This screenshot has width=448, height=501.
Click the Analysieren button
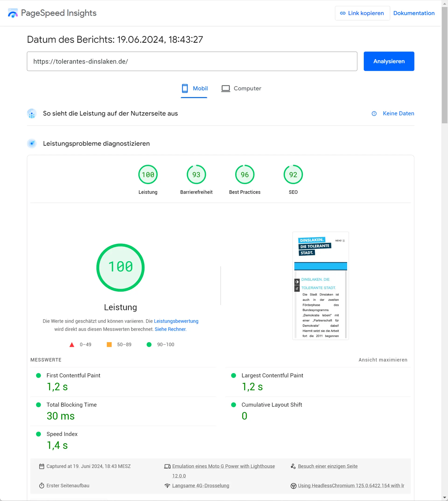389,61
